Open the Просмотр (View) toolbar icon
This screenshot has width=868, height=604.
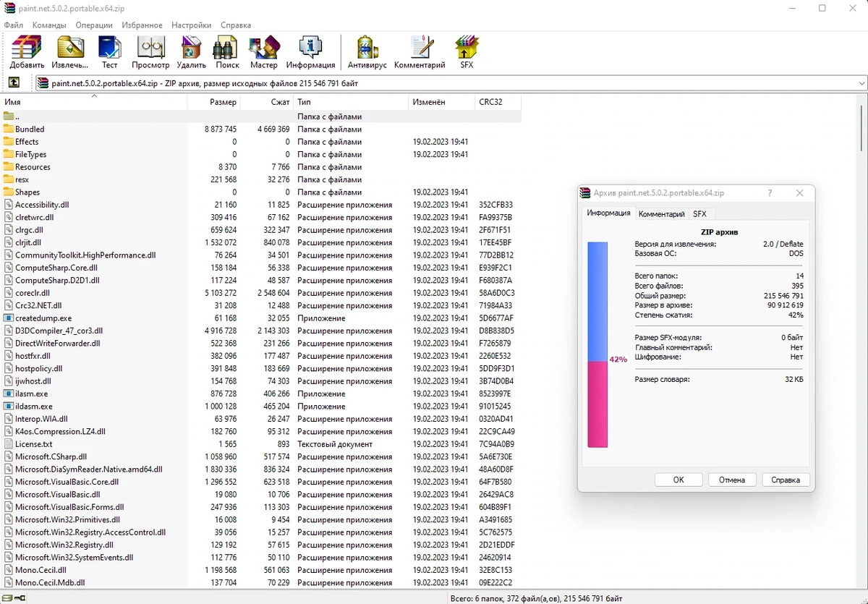150,47
